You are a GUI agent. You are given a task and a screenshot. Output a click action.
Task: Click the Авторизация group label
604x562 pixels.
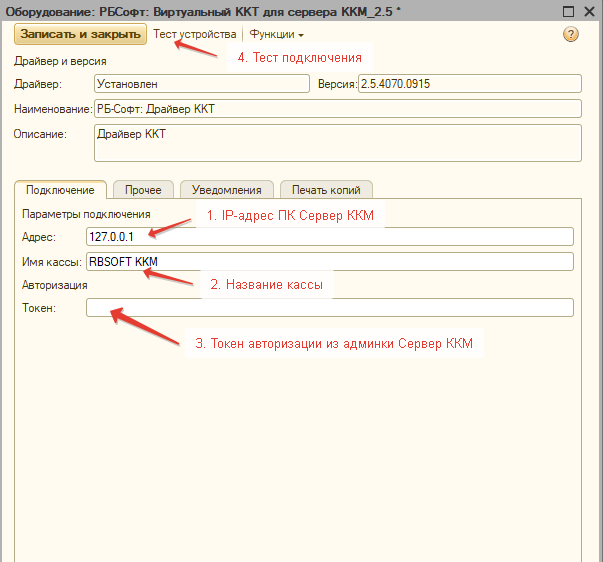(x=55, y=285)
